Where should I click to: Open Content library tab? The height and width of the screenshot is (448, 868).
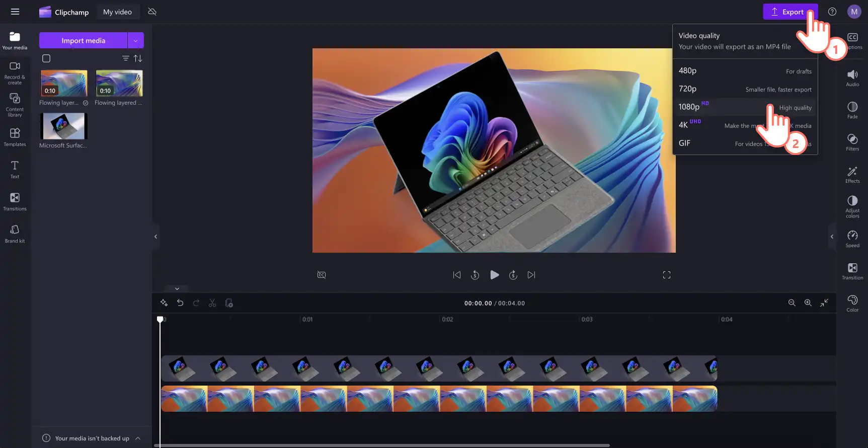[15, 105]
